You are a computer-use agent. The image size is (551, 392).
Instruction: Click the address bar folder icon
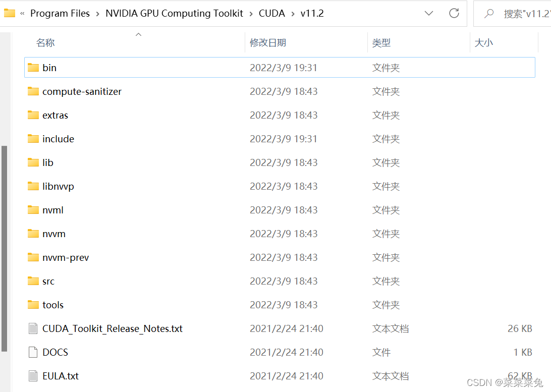pos(10,13)
